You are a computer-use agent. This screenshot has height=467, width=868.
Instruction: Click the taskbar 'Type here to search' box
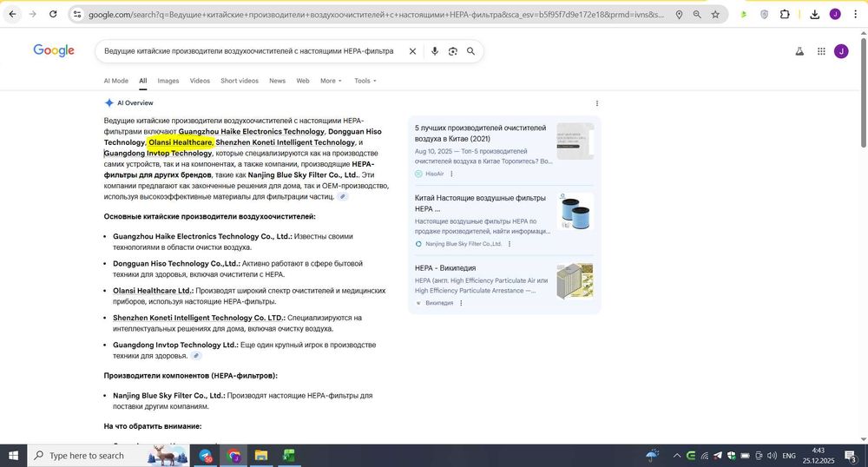[109, 456]
